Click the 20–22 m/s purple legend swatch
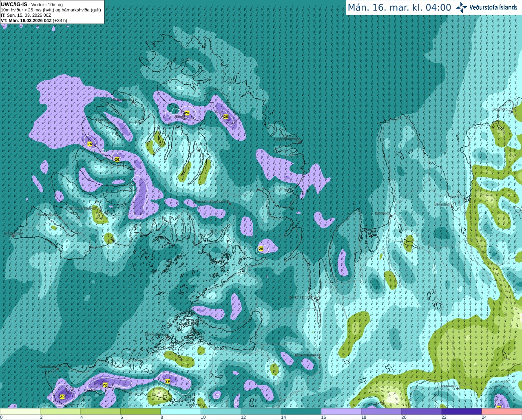The height and width of the screenshot is (420, 522). click(421, 411)
